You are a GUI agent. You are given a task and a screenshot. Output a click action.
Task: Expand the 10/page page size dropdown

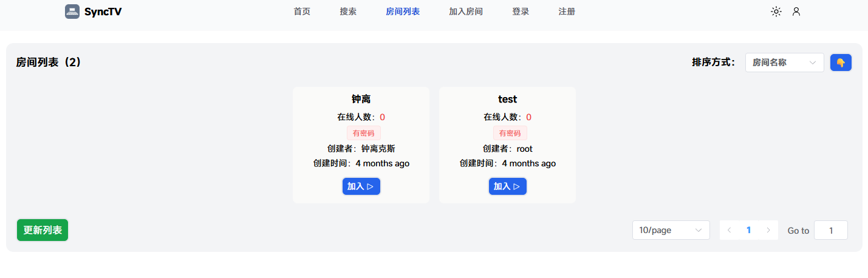[671, 230]
